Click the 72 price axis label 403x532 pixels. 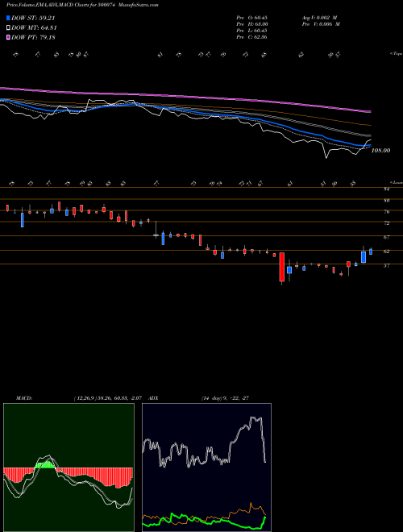pos(386,223)
